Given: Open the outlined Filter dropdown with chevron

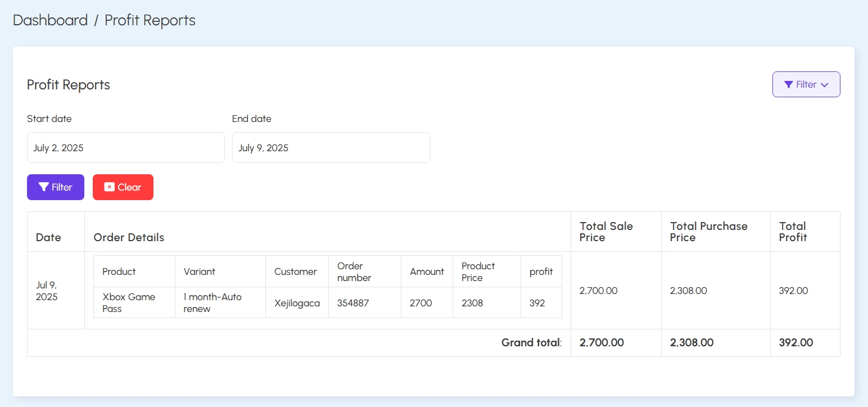Looking at the screenshot, I should pyautogui.click(x=806, y=84).
